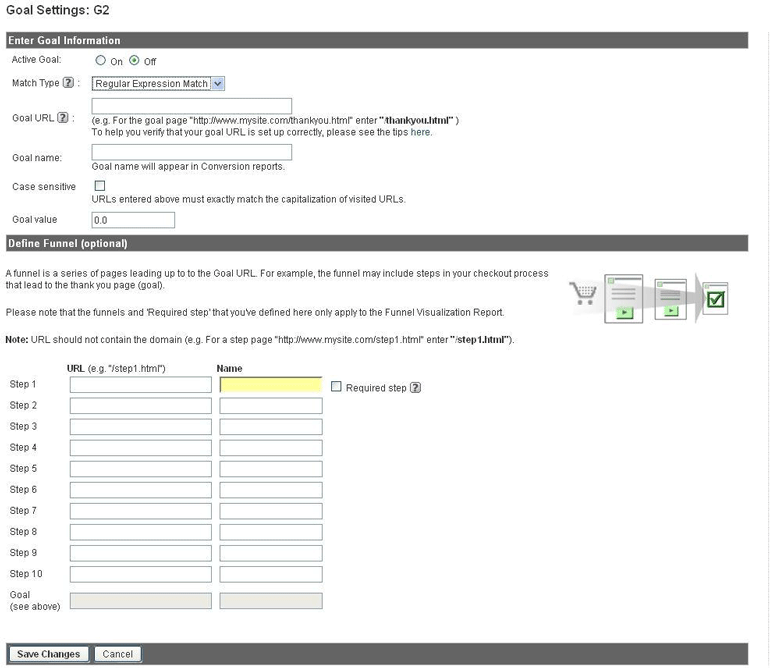770x668 pixels.
Task: Click the Step 3 URL field
Action: (x=140, y=427)
